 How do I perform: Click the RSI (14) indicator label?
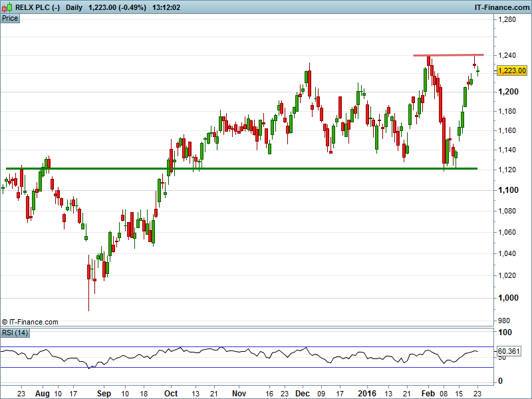tap(15, 332)
